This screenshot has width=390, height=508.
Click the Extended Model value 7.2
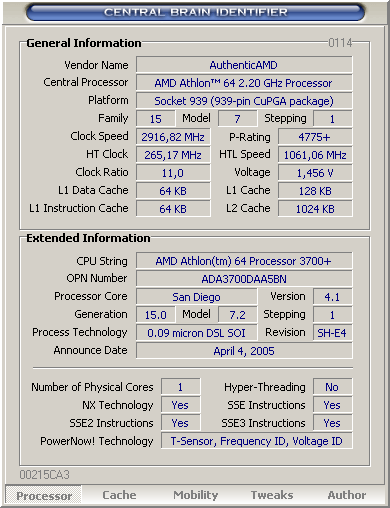pos(237,315)
